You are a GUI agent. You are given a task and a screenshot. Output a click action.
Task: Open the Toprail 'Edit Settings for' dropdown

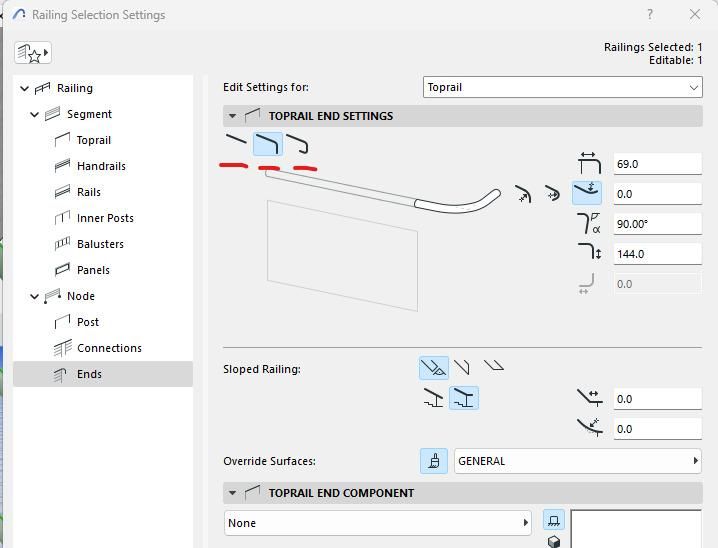(562, 87)
